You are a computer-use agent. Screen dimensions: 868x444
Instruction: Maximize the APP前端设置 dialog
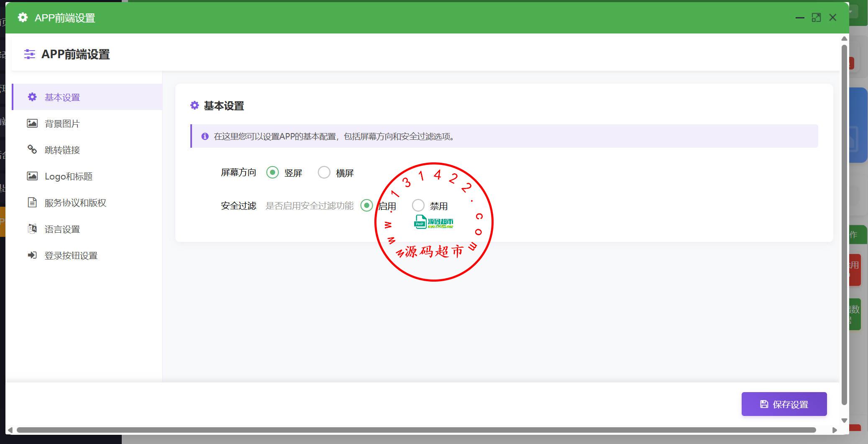[x=816, y=18]
